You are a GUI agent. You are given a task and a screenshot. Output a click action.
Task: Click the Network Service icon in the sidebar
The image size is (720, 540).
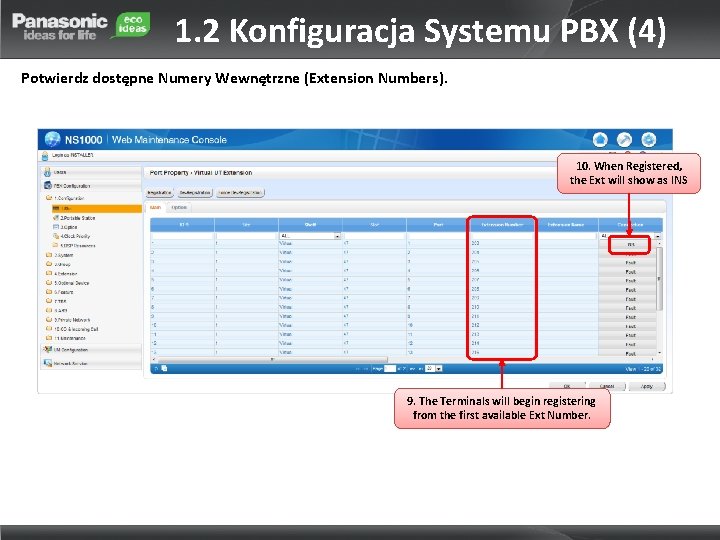point(47,363)
